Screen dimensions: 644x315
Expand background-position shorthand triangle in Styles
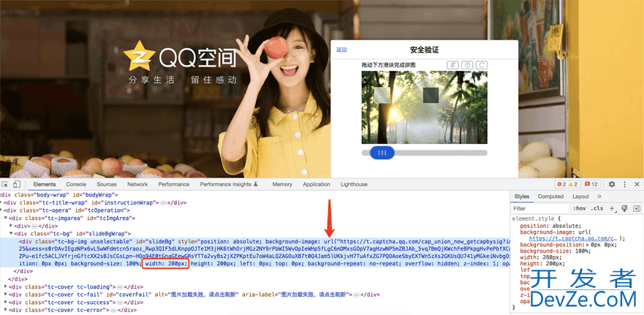(588, 245)
